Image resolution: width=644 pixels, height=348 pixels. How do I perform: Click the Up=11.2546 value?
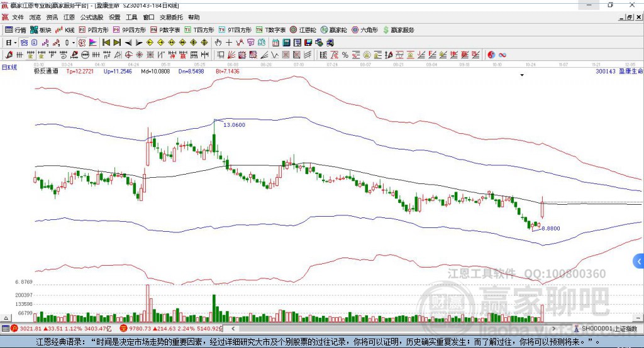118,71
